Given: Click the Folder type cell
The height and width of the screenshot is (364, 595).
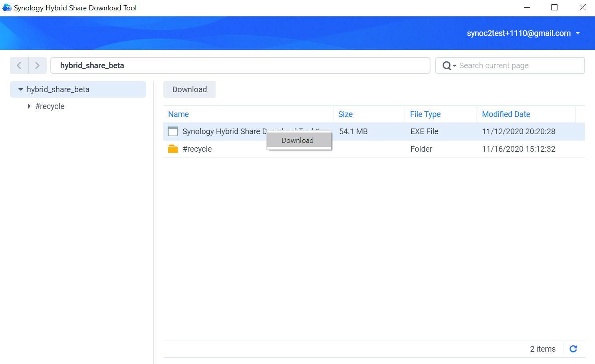Looking at the screenshot, I should coord(421,149).
